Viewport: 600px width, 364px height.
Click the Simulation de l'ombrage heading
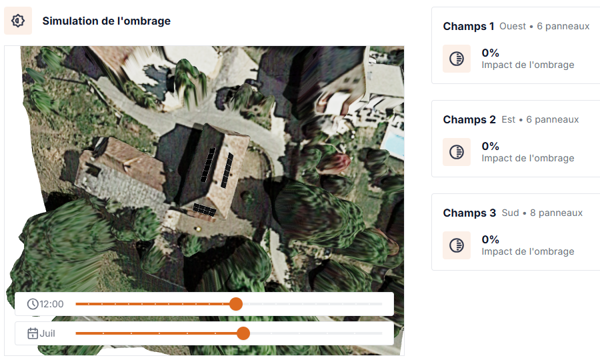click(106, 21)
